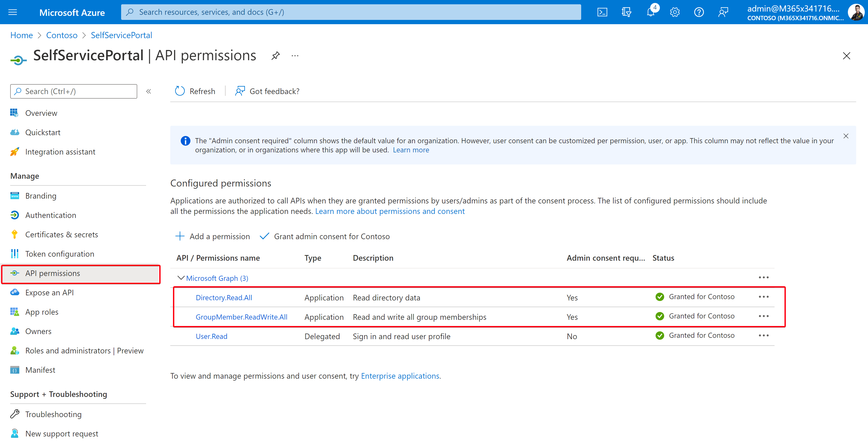Click the top bar feedback icon
868x448 pixels.
pos(723,12)
